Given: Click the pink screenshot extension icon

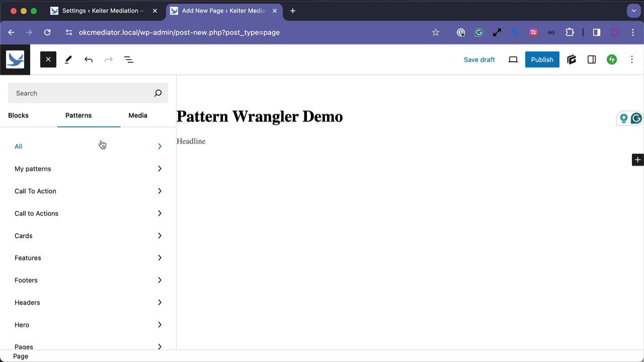Looking at the screenshot, I should click(x=533, y=32).
